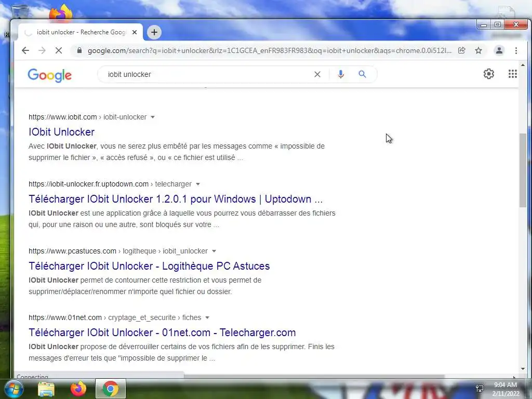Click the padlock site info icon
The image size is (532, 399).
tap(79, 50)
